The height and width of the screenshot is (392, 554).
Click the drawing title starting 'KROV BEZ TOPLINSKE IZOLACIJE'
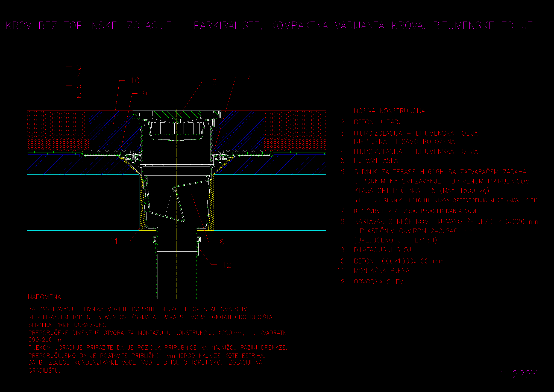tap(269, 25)
